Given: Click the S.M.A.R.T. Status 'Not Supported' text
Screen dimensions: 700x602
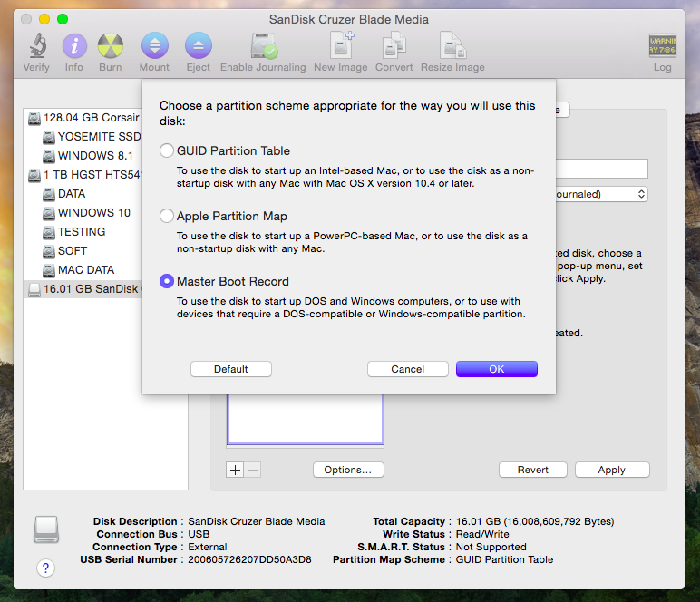Looking at the screenshot, I should (491, 547).
